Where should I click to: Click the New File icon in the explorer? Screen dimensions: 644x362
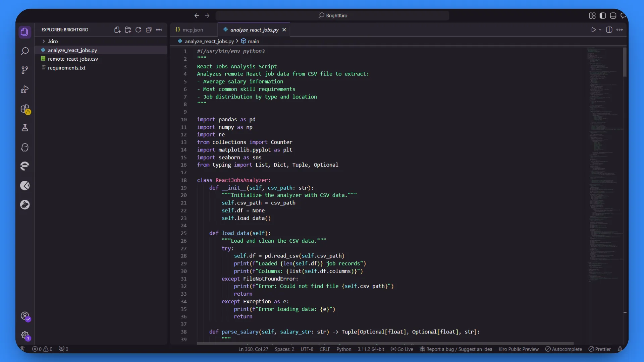click(x=117, y=30)
